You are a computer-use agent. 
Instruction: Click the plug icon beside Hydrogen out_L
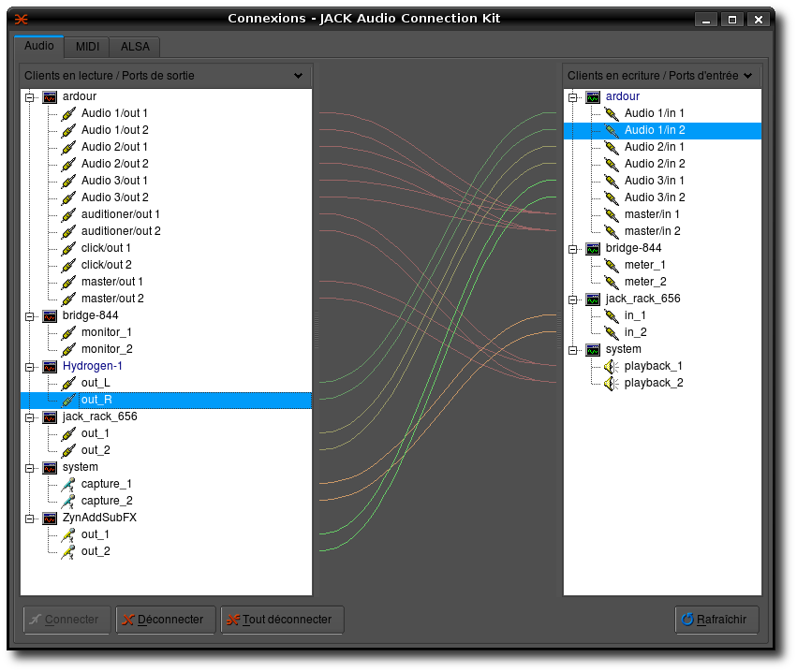pyautogui.click(x=68, y=383)
